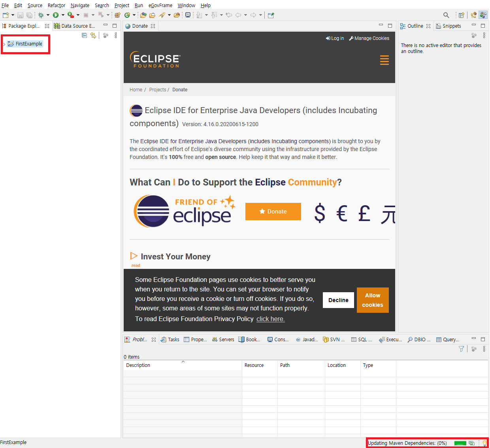The image size is (490, 448).
Task: Click the Manage Cookies link
Action: 369,38
